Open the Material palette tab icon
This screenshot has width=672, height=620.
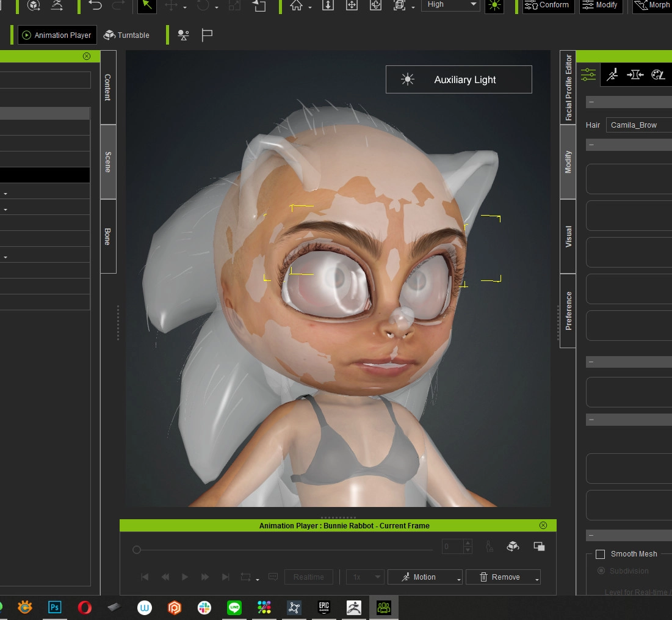tap(658, 75)
